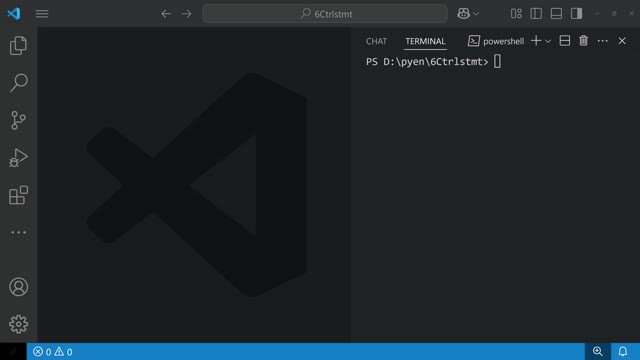
Task: Create a new terminal with plus icon
Action: click(x=536, y=41)
